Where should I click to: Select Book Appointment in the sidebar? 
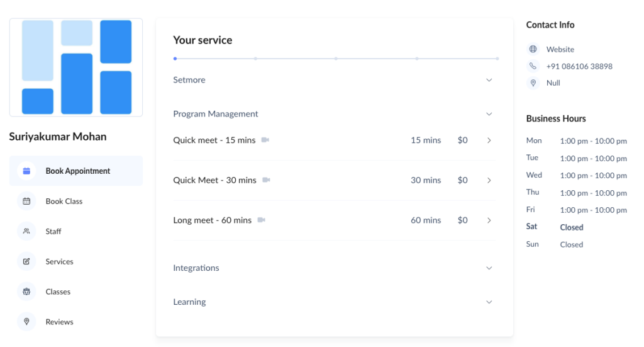76,171
